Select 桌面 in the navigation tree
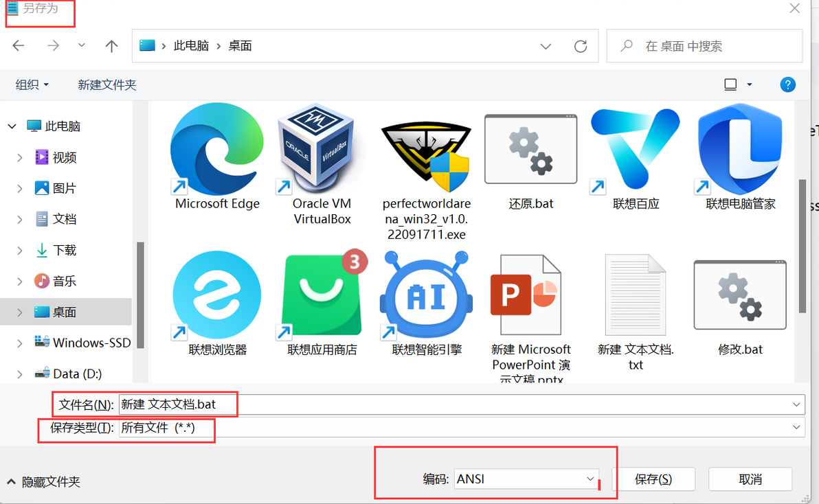Screen dimensions: 819x504 tap(56, 312)
